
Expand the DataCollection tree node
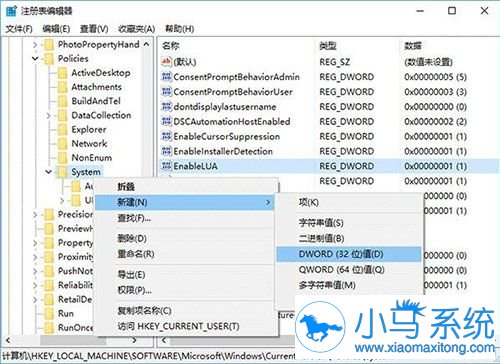(49, 115)
